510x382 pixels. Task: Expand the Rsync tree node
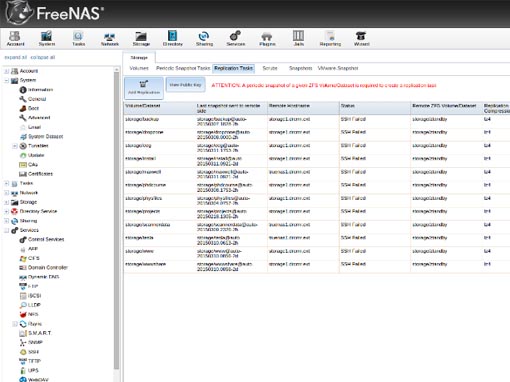pyautogui.click(x=15, y=324)
